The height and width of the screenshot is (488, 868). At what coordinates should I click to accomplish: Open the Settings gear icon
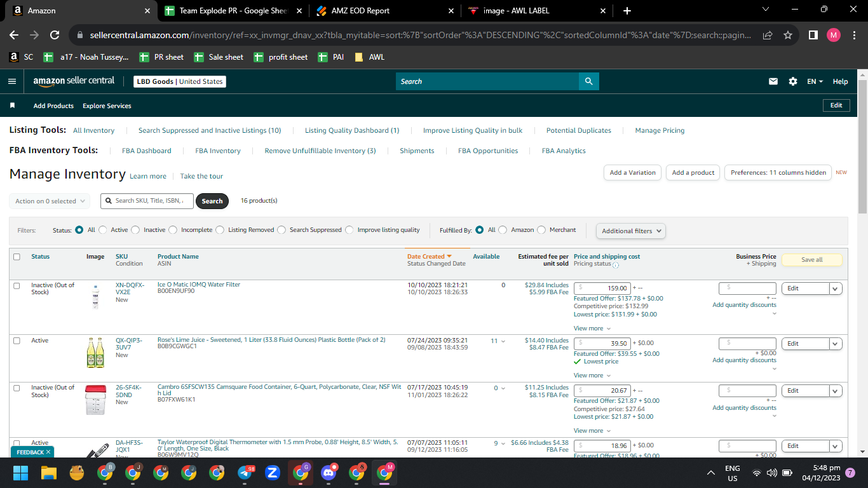click(x=793, y=81)
